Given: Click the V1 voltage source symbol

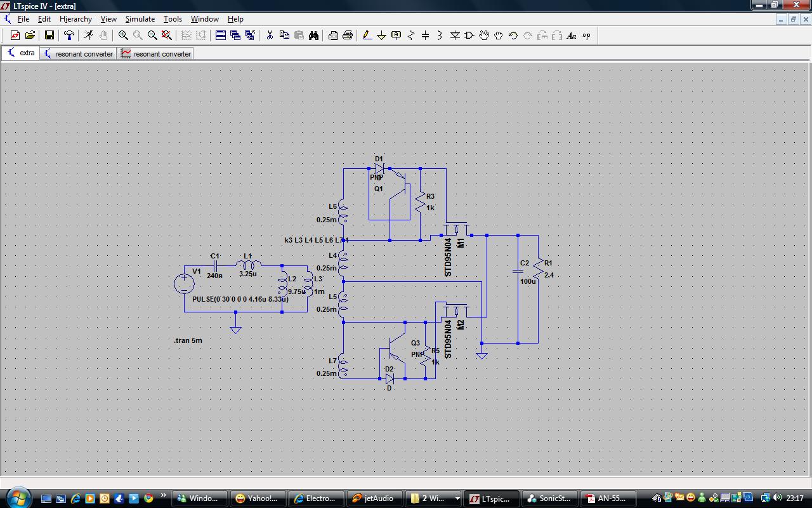Looking at the screenshot, I should (x=185, y=283).
